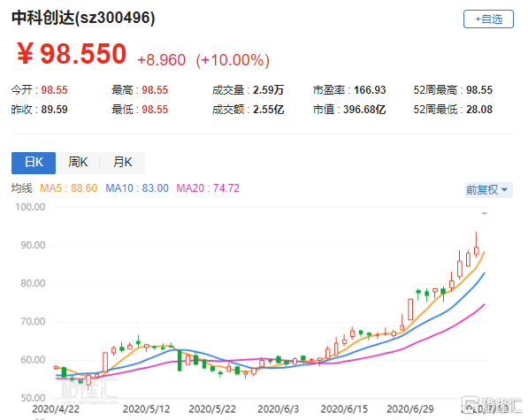Switch to 月K monthly chart tab
The image size is (528, 420).
click(x=123, y=163)
